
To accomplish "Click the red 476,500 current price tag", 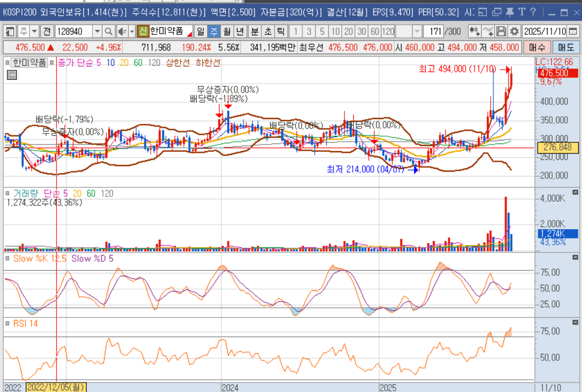I will 558,73.
